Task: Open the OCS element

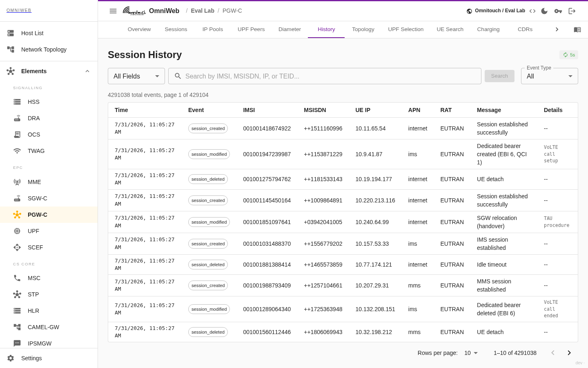Action: pos(49,135)
